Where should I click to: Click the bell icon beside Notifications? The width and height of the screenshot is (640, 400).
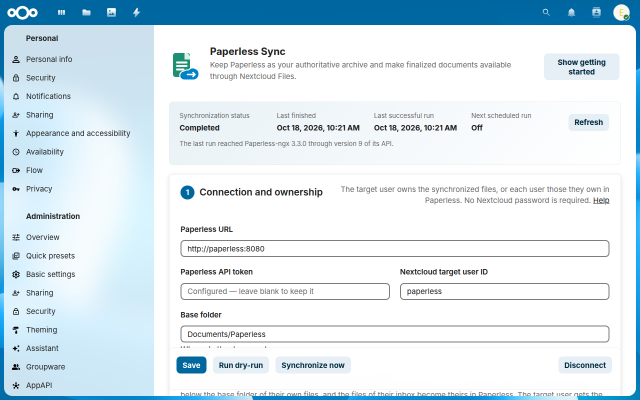tap(16, 96)
